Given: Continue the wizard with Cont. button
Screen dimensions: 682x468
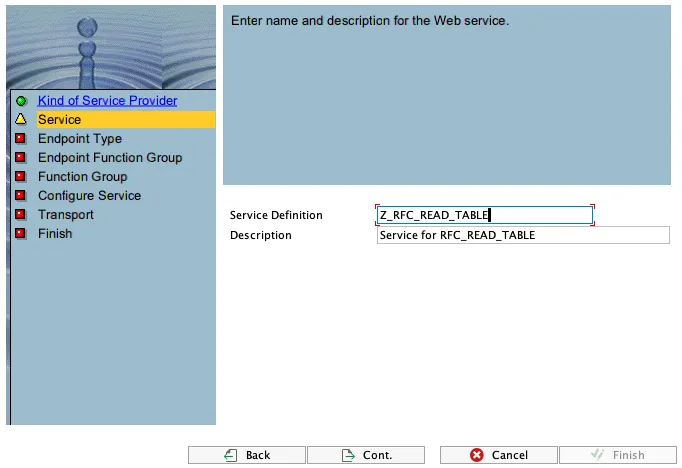Looking at the screenshot, I should (366, 455).
